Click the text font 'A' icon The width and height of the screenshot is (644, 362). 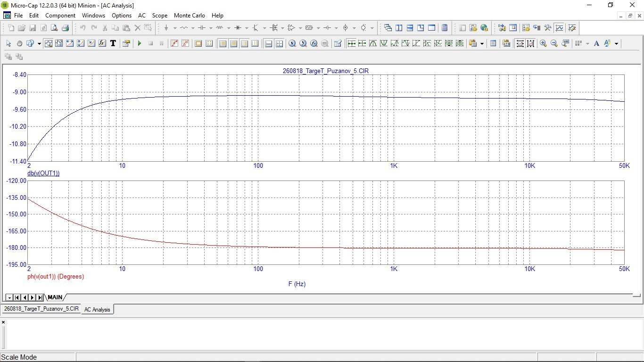pyautogui.click(x=596, y=43)
